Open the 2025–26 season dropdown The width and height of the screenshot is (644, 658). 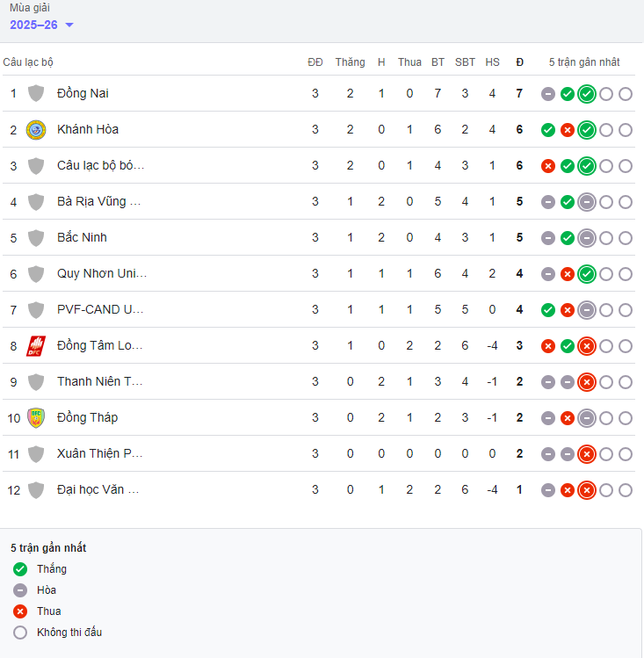click(x=41, y=25)
